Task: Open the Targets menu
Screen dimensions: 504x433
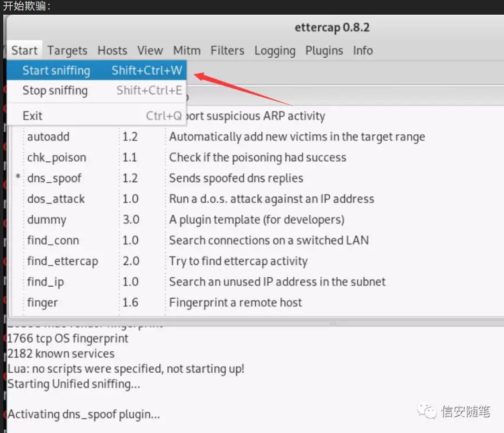Action: pos(67,50)
